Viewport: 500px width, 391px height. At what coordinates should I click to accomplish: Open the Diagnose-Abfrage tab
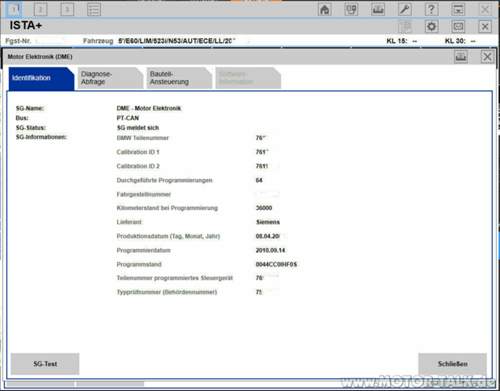[x=110, y=78]
